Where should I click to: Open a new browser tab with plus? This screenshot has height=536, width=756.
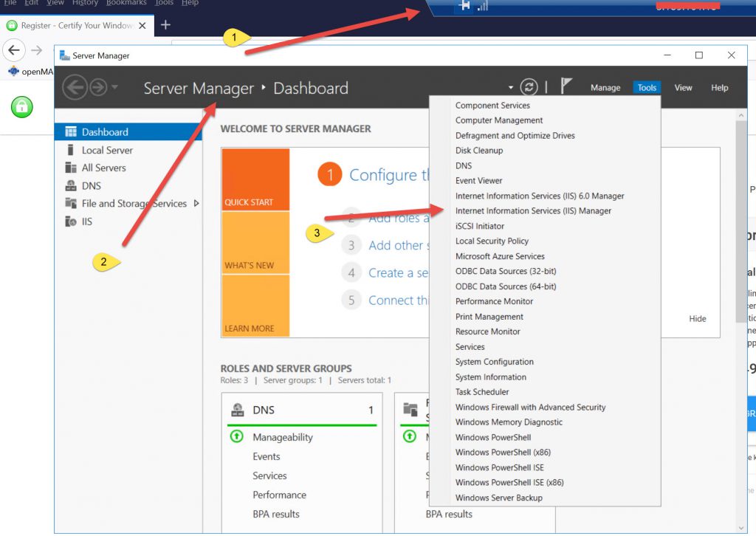[x=165, y=25]
